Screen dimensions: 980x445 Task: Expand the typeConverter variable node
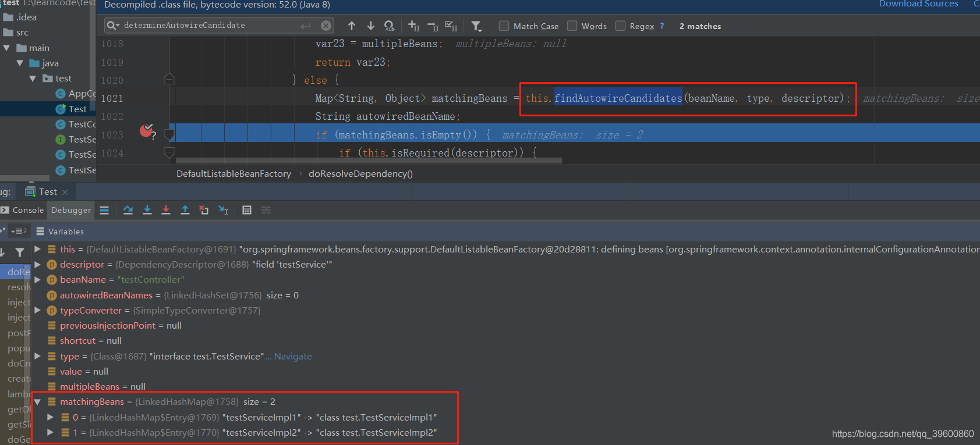pos(37,310)
